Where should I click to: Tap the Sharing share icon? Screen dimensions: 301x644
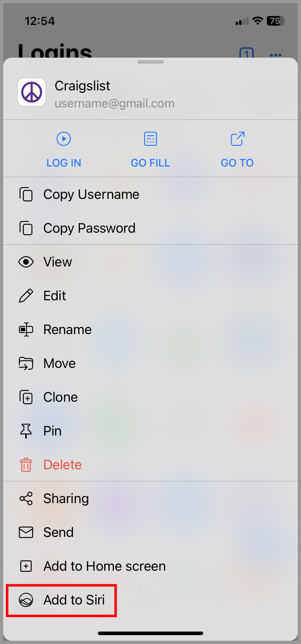[x=26, y=498]
